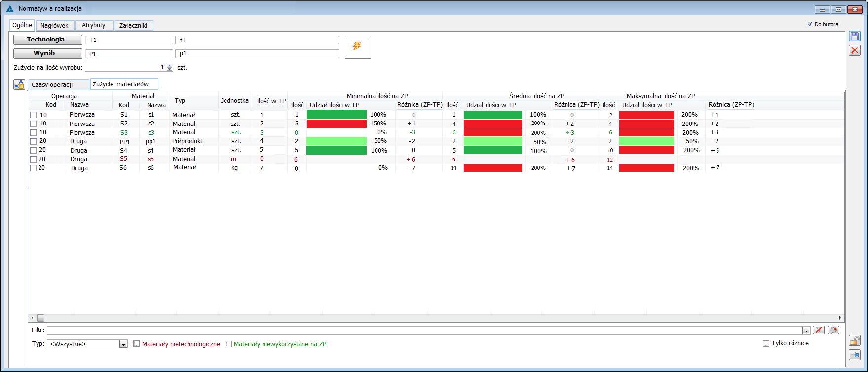Click the export icon left of Czasy operacji
Viewport: 868px width, 372px height.
coord(19,84)
